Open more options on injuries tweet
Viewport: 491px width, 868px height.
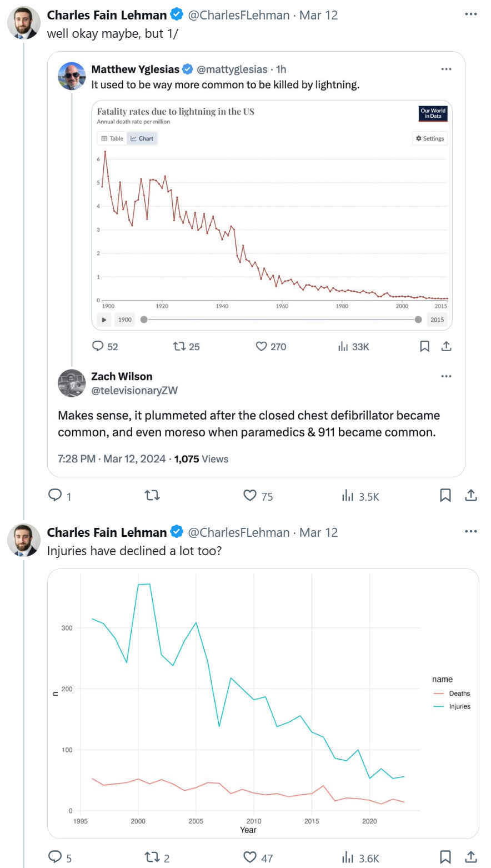tap(470, 532)
